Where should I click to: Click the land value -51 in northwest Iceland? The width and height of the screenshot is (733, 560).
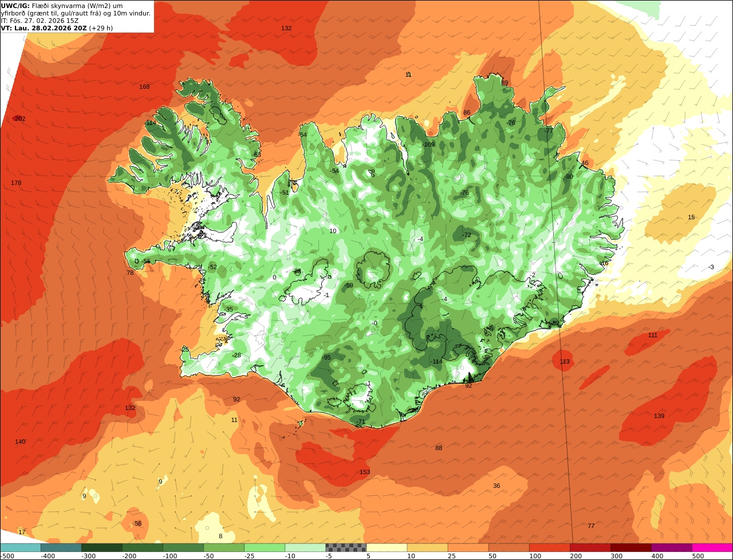click(285, 192)
